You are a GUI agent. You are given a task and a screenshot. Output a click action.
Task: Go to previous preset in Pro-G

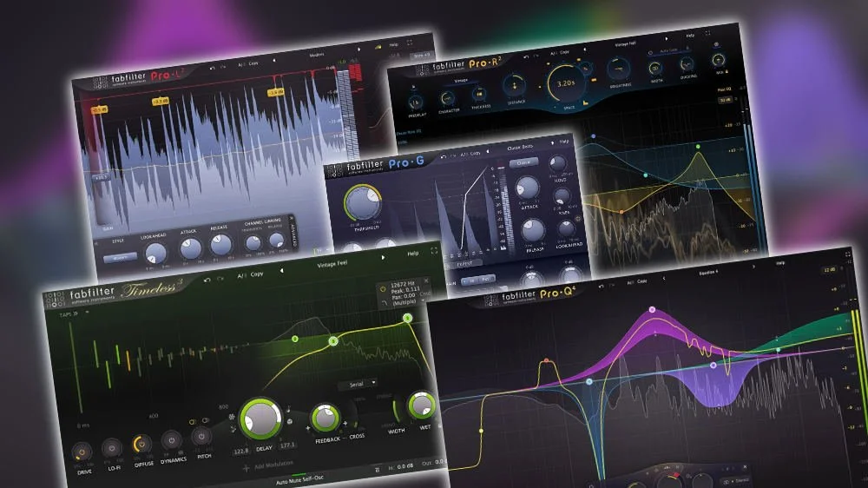487,151
